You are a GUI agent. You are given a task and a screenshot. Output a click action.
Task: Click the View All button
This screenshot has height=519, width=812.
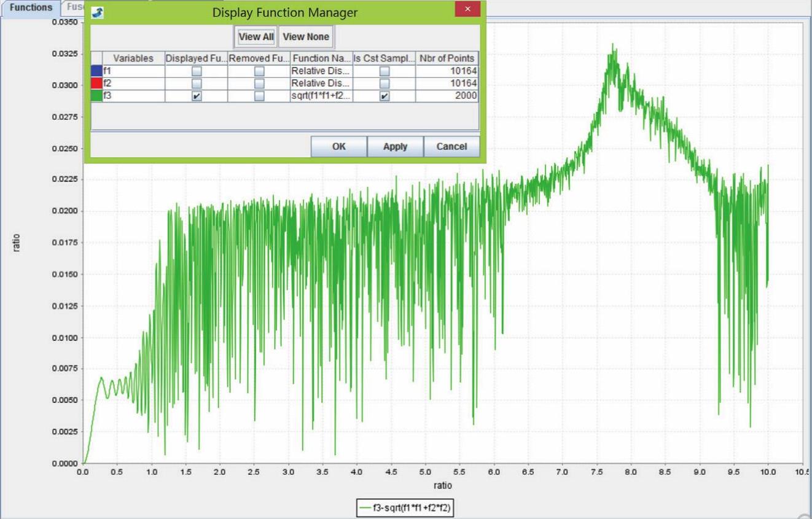[256, 37]
